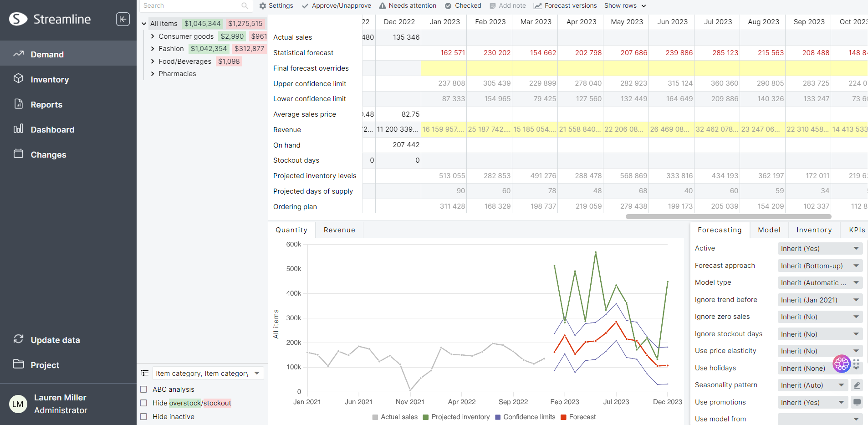Edit the Seasonality pattern with pencil icon
Viewport: 868px width, 425px height.
click(x=857, y=385)
